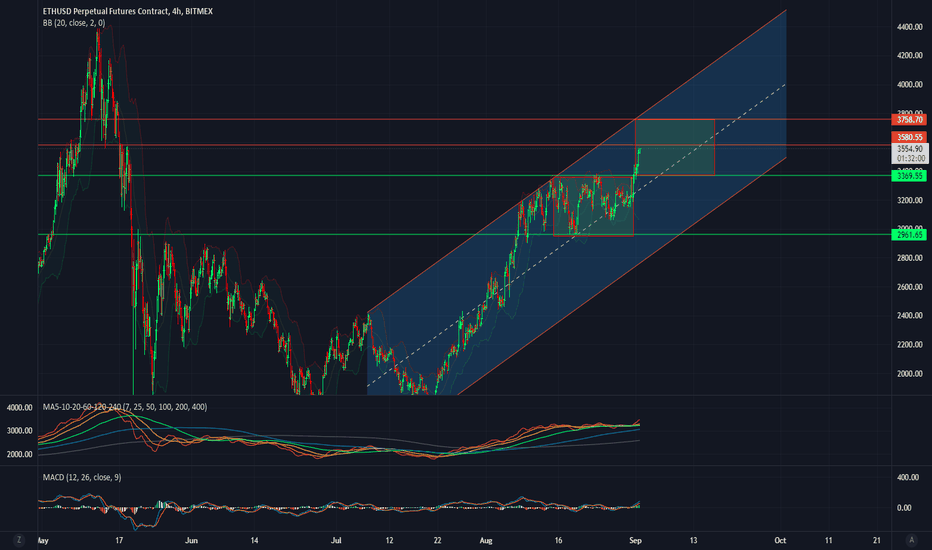Click the green 3369.55 price label
The height and width of the screenshot is (550, 932).
[909, 176]
